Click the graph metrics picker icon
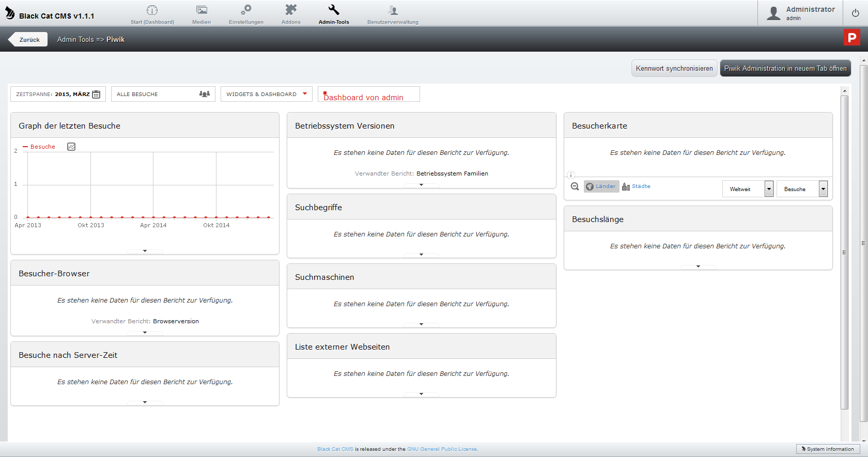The image size is (868, 457). click(x=71, y=147)
